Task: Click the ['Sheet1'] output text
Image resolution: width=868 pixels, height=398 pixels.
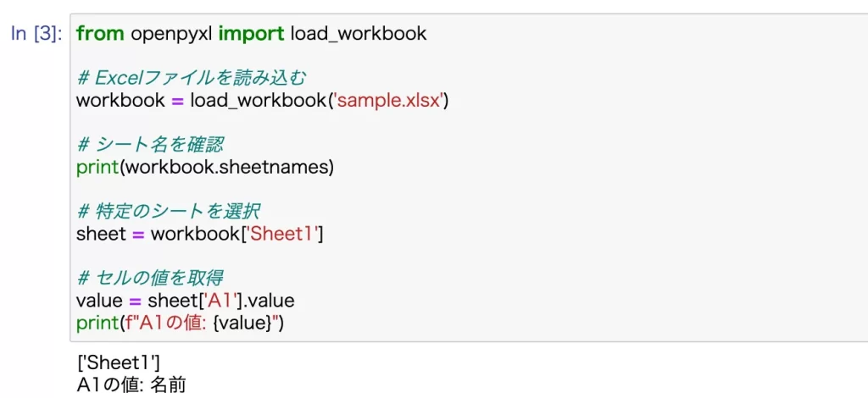Action: coord(119,362)
